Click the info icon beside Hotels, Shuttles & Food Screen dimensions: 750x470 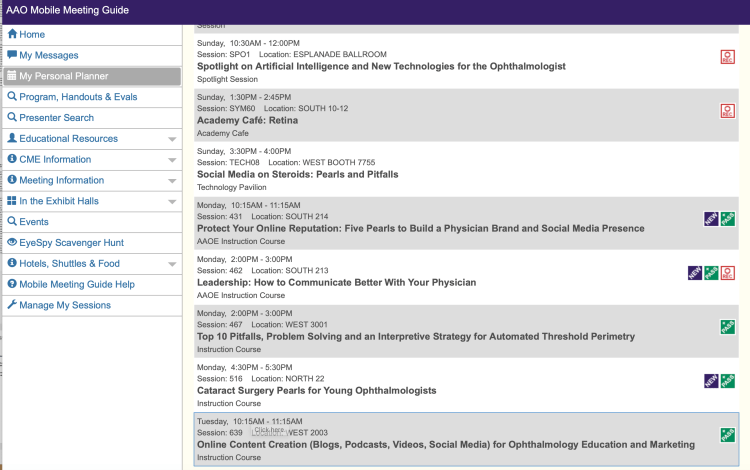12,262
